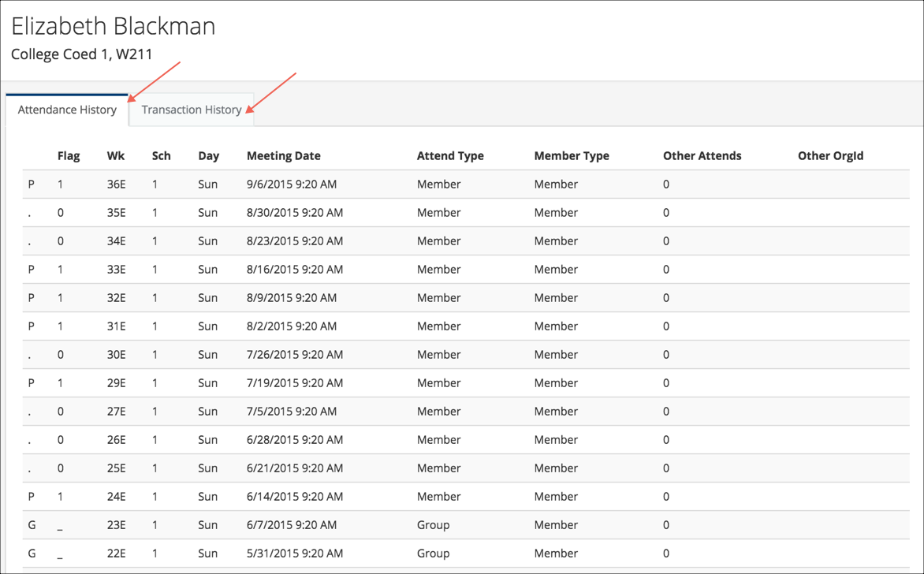Open the Transaction History tab
The image size is (924, 574).
coord(192,110)
